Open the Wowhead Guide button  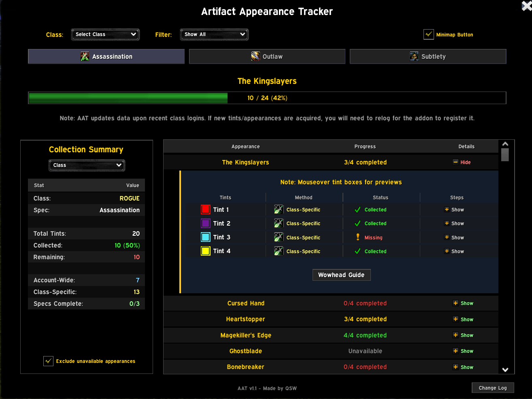pyautogui.click(x=341, y=275)
